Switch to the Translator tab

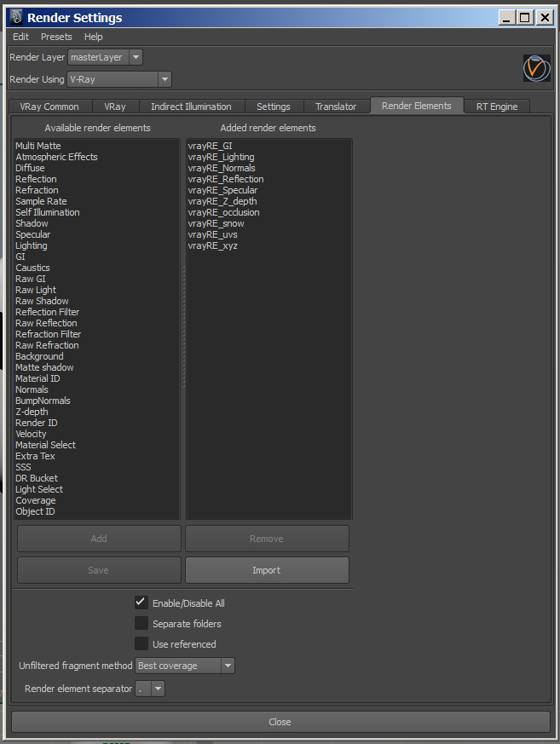(336, 107)
